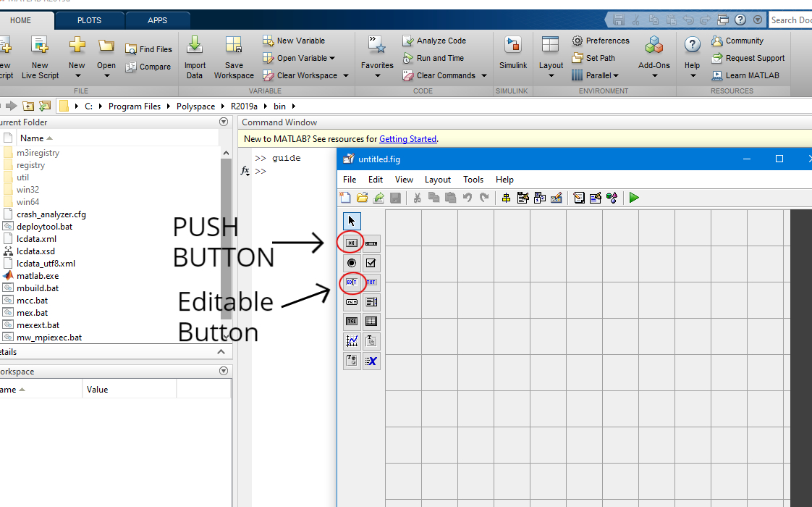This screenshot has height=507, width=812.
Task: Click the Compare tool in the ribbon
Action: click(148, 67)
